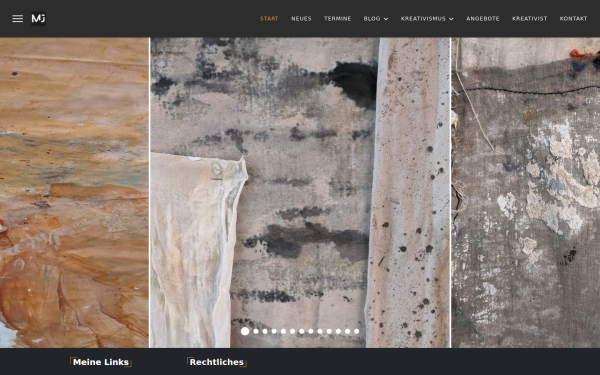The image size is (600, 375).
Task: Choose the sixth slide indicator dot
Action: (293, 331)
